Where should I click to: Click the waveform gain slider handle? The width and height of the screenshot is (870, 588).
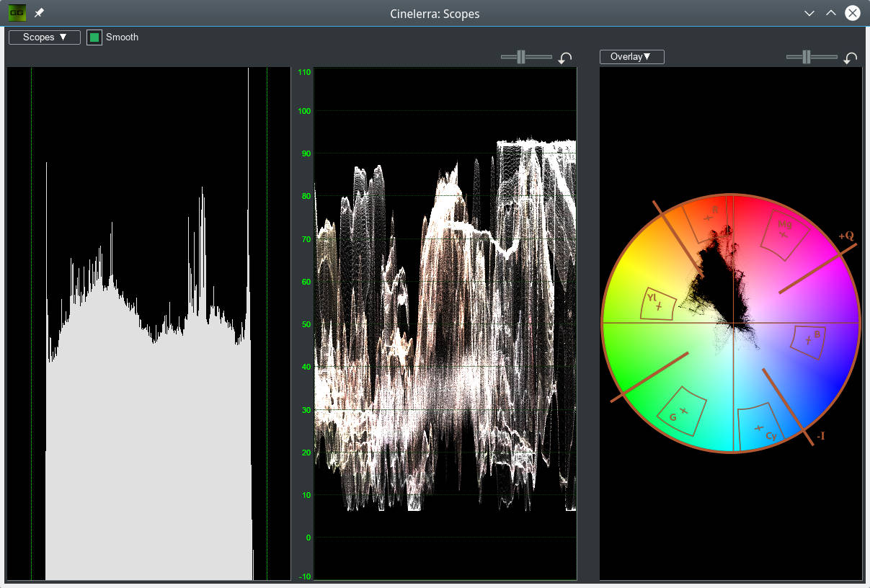tap(522, 57)
